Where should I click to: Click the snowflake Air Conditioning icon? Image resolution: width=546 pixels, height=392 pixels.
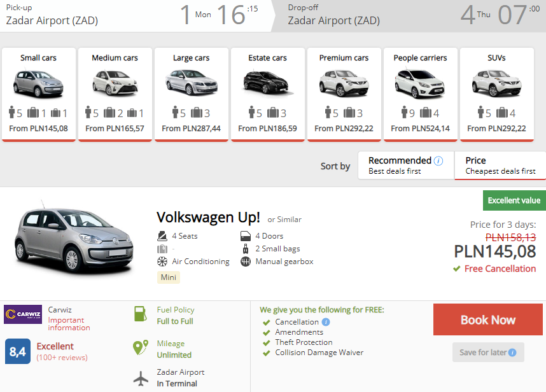162,262
